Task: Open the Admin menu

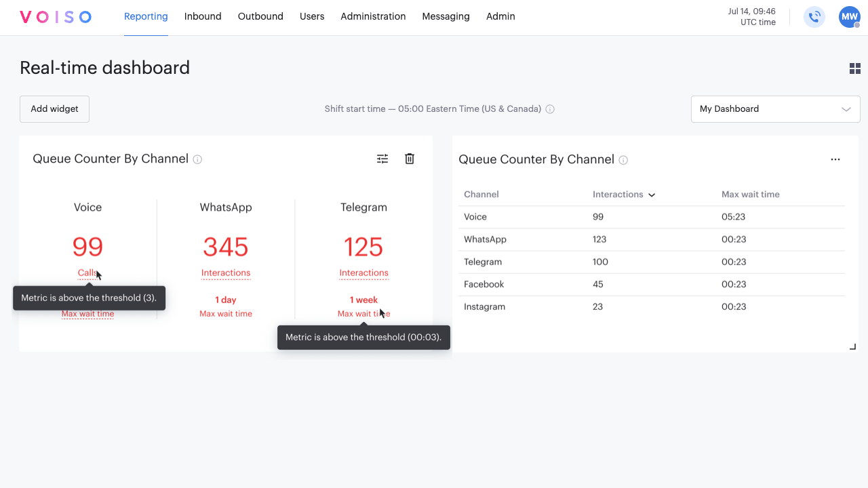Action: coord(500,16)
